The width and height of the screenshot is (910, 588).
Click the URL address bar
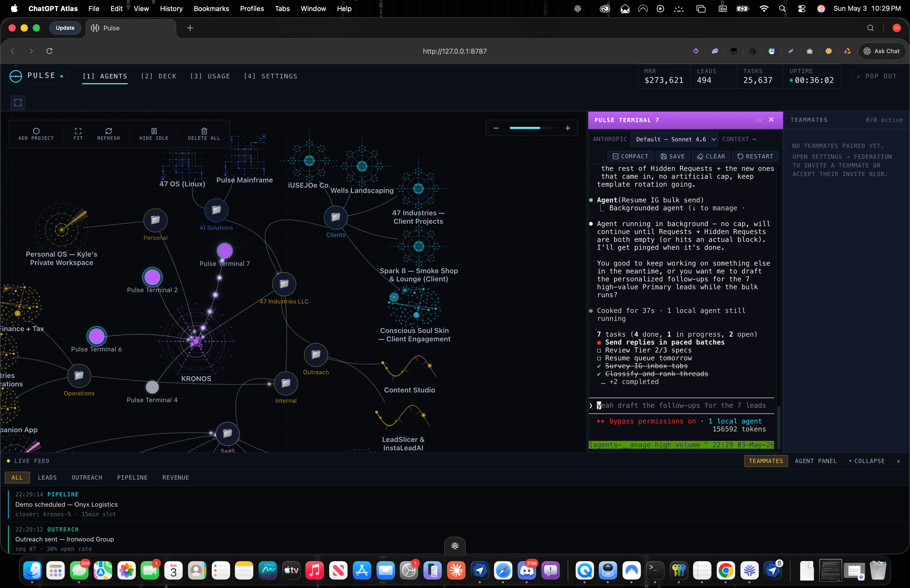(x=454, y=51)
